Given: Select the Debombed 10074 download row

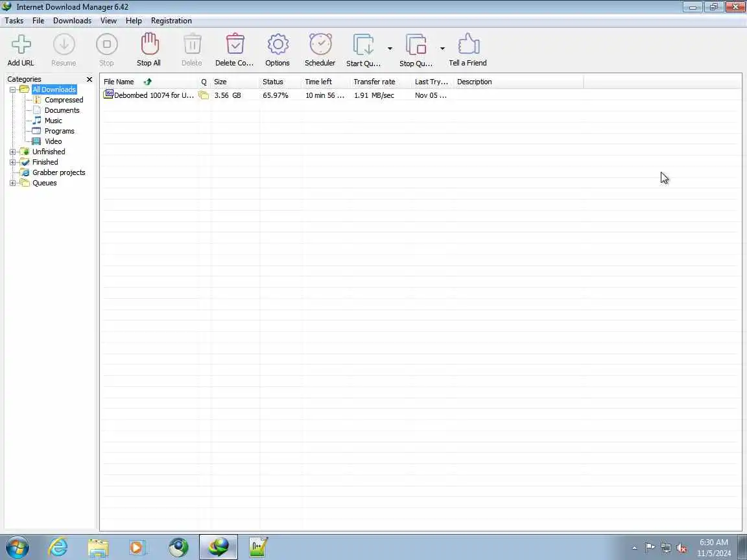Looking at the screenshot, I should tap(421, 95).
